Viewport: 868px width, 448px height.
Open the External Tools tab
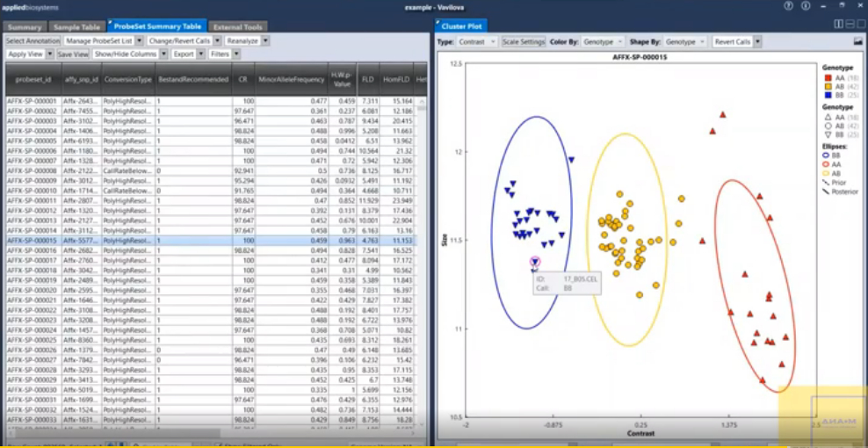point(239,27)
